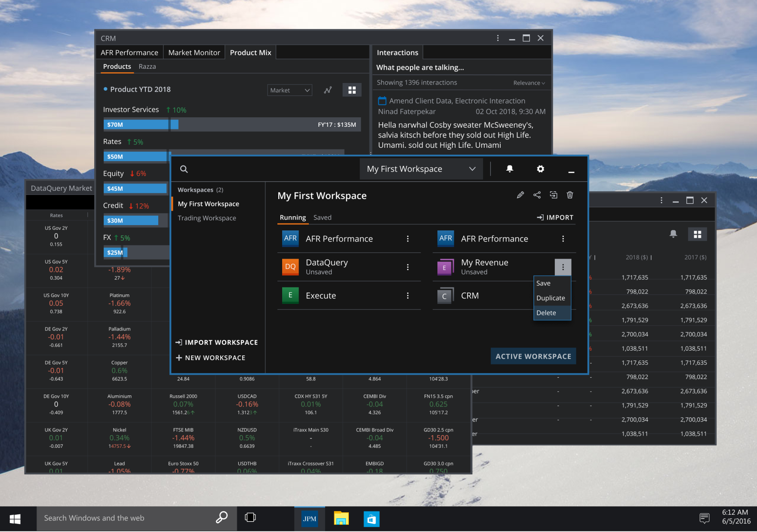Click IMPORT button in workspace apps
The height and width of the screenshot is (532, 757).
pos(555,217)
